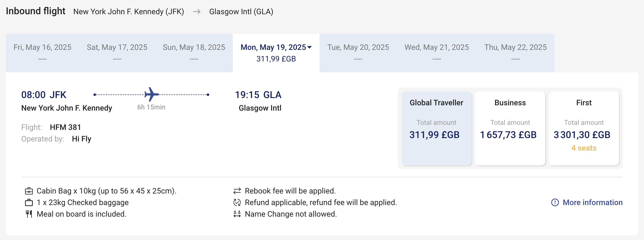
Task: Click the name change passengers icon
Action: click(237, 214)
